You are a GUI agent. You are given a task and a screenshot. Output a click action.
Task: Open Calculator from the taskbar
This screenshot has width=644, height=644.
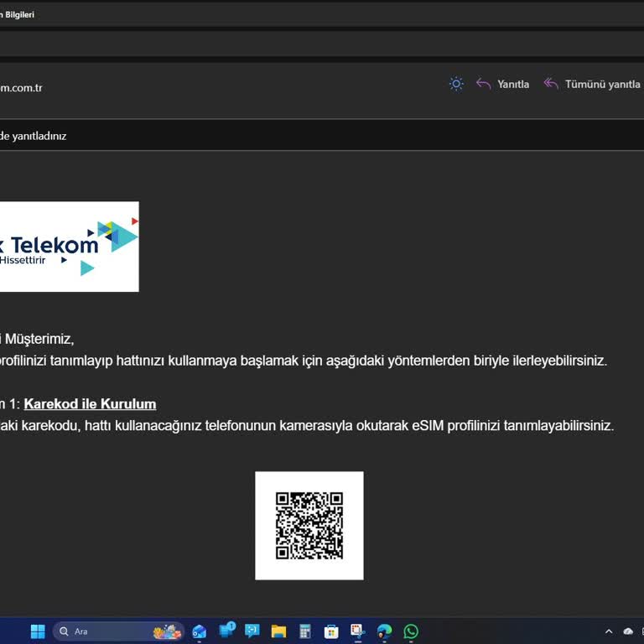coord(304,631)
